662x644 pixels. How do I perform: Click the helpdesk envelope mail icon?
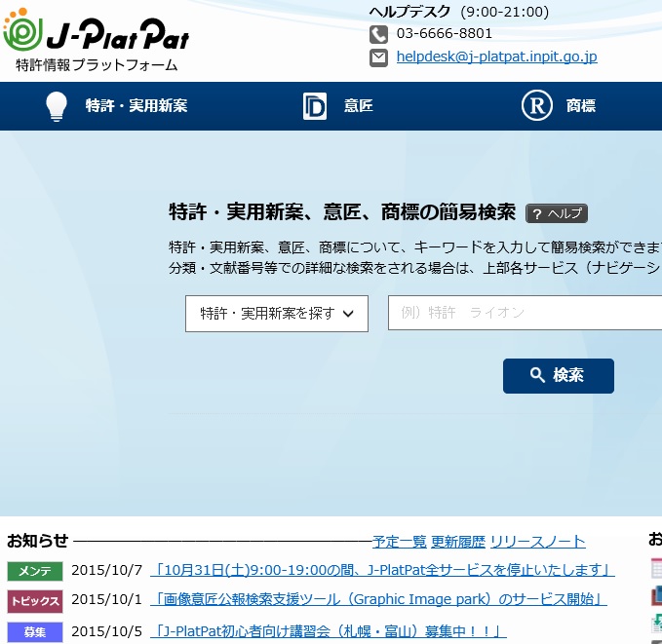378,57
